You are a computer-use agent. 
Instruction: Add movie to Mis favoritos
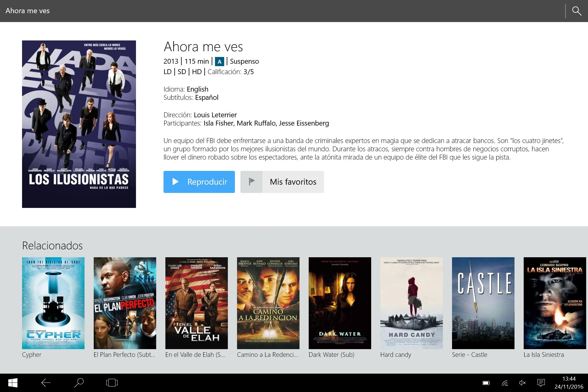[282, 182]
